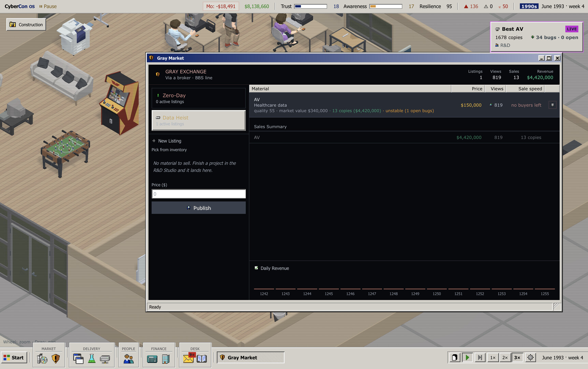Viewport: 588px width, 369px height.
Task: Click the Construction button
Action: click(x=26, y=25)
